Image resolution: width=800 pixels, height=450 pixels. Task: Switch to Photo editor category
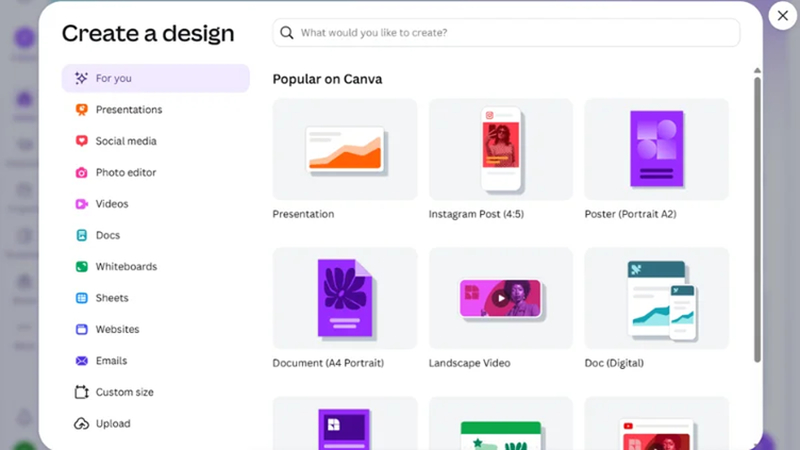pos(156,172)
